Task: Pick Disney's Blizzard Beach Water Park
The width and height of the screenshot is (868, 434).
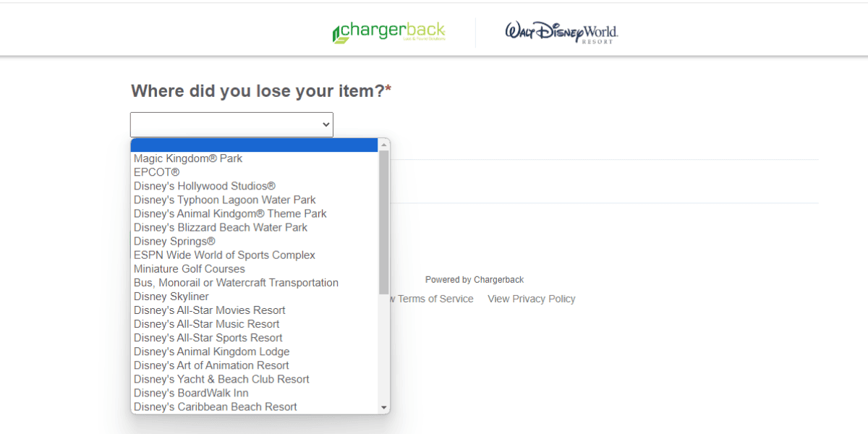Action: [x=255, y=227]
